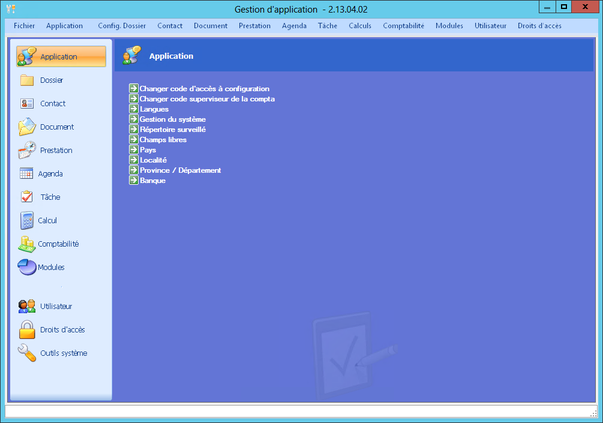Click the Gestion du système link

pyautogui.click(x=172, y=119)
